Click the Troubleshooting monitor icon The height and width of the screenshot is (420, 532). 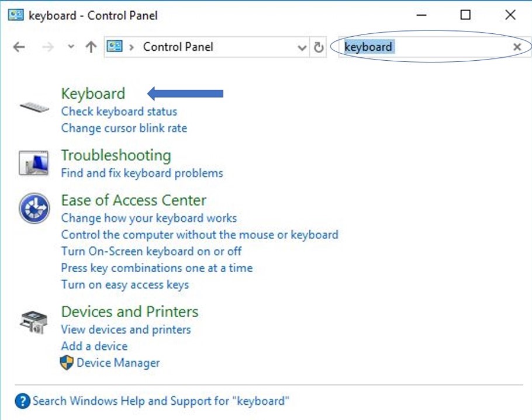[x=33, y=163]
